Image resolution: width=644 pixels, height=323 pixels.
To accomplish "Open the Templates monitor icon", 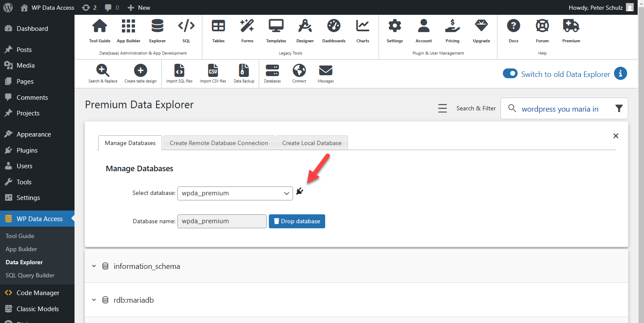I will pyautogui.click(x=276, y=26).
